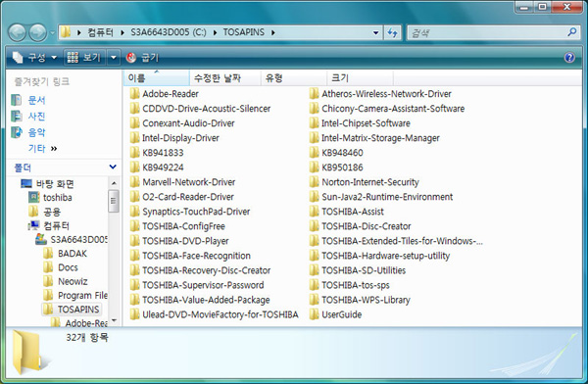The width and height of the screenshot is (588, 384).
Task: Select the TOSHIBA-WPS-Library folder name
Action: (366, 300)
